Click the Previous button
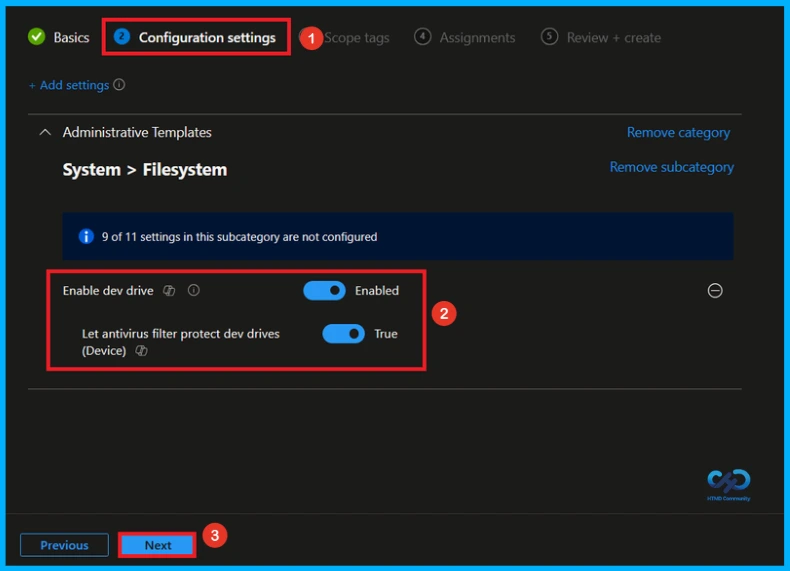 click(x=64, y=545)
